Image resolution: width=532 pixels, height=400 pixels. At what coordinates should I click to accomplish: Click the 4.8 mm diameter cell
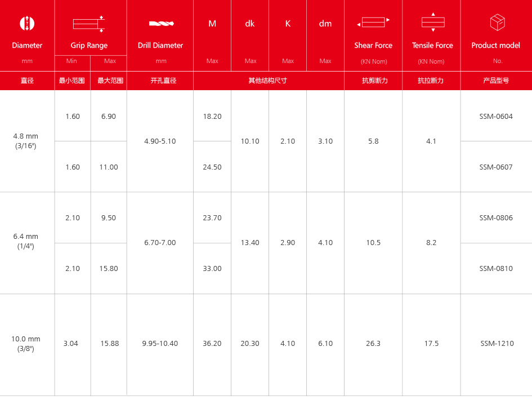tap(27, 141)
